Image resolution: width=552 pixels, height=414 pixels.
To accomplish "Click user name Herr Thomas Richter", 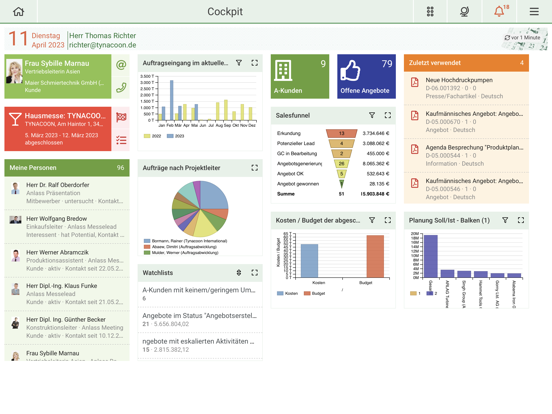I will point(102,36).
